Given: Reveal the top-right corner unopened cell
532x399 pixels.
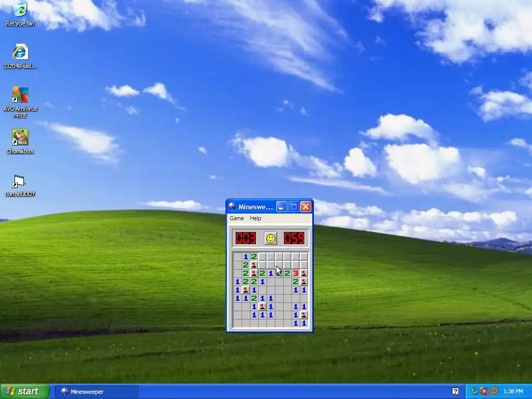Looking at the screenshot, I should point(303,257).
